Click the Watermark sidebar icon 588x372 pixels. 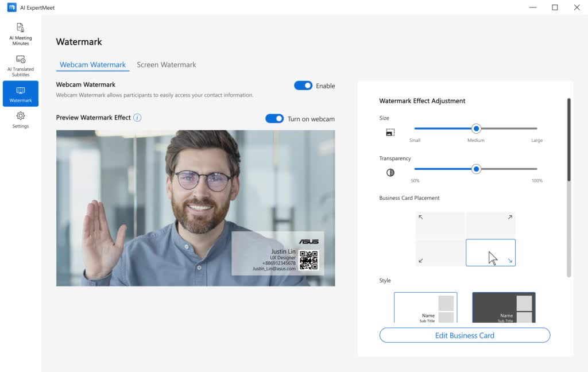point(21,94)
